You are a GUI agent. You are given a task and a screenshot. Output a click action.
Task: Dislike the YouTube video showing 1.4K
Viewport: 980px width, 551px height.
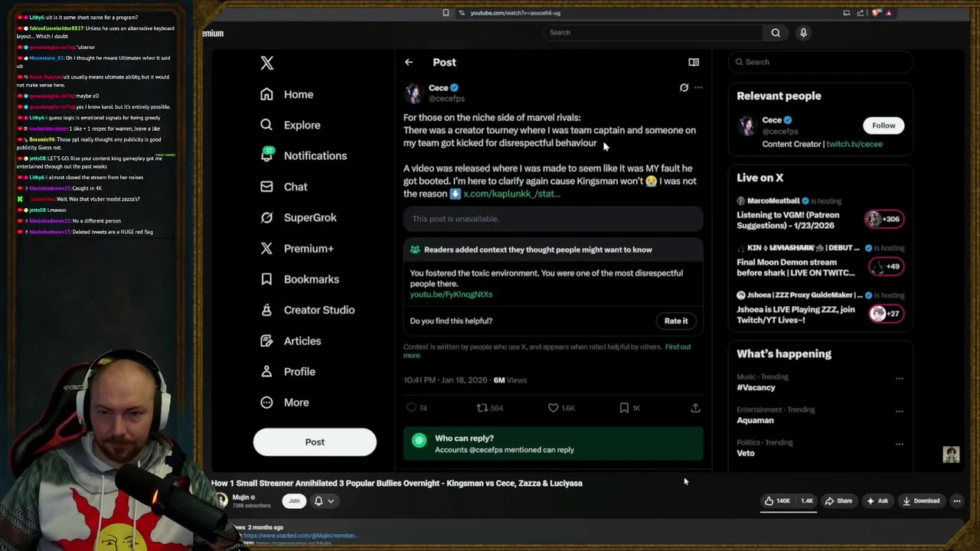tap(806, 501)
